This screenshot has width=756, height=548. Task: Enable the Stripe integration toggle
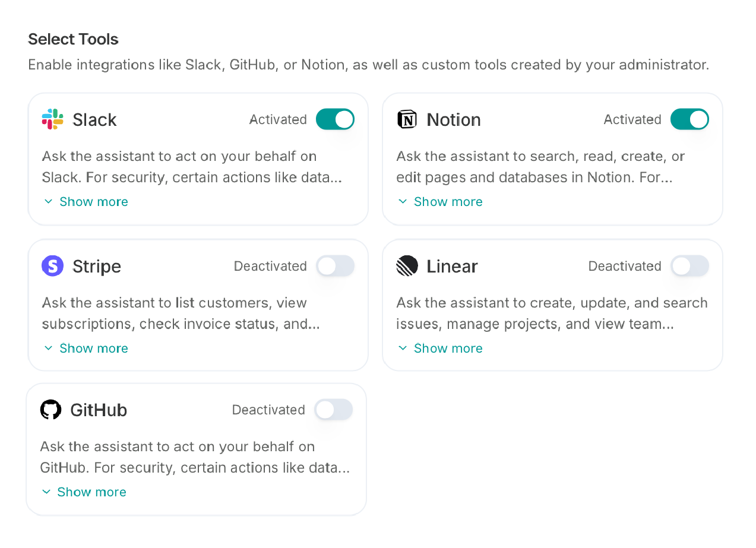(x=335, y=266)
